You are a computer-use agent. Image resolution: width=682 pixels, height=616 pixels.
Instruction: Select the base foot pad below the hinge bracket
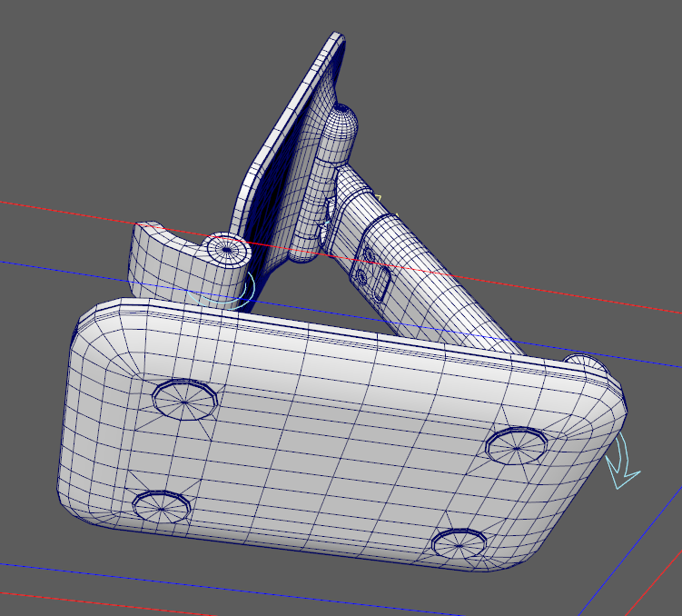pyautogui.click(x=184, y=401)
